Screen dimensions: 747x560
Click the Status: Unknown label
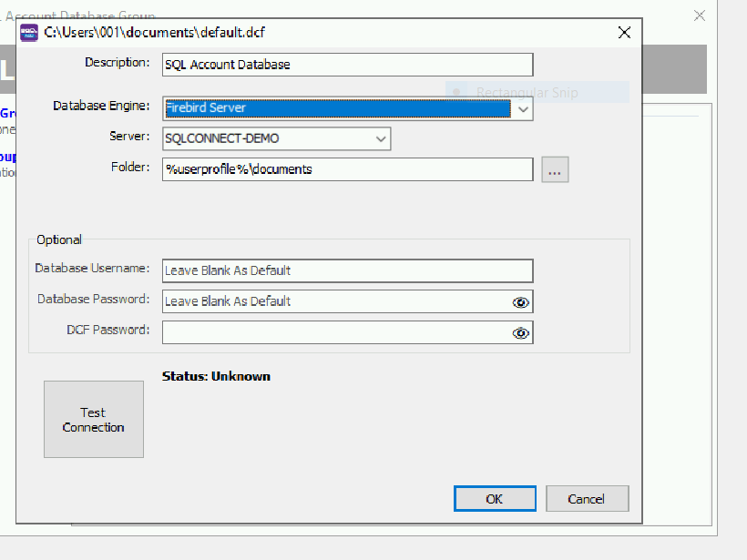coord(216,376)
